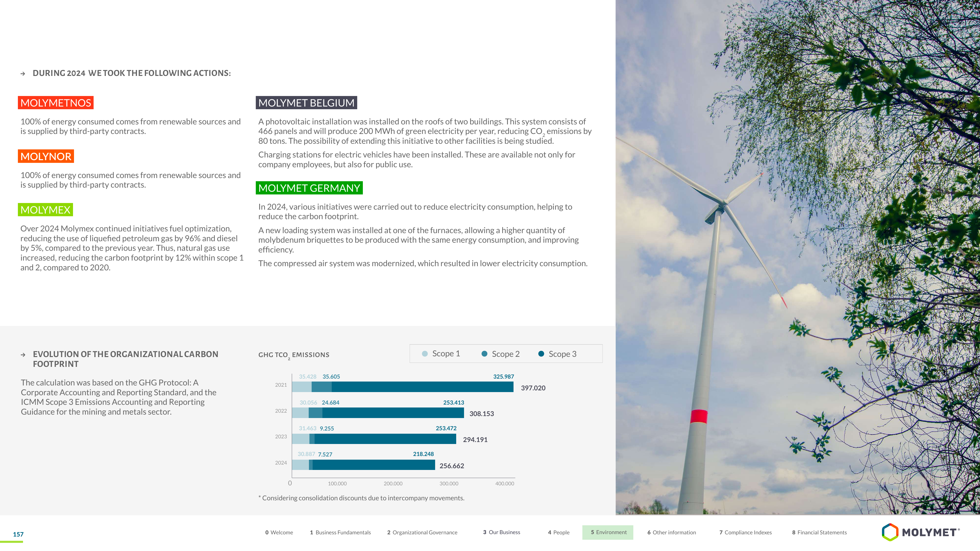Click the MOLYNOR orange label
Screen dimensions: 980x551
[46, 156]
